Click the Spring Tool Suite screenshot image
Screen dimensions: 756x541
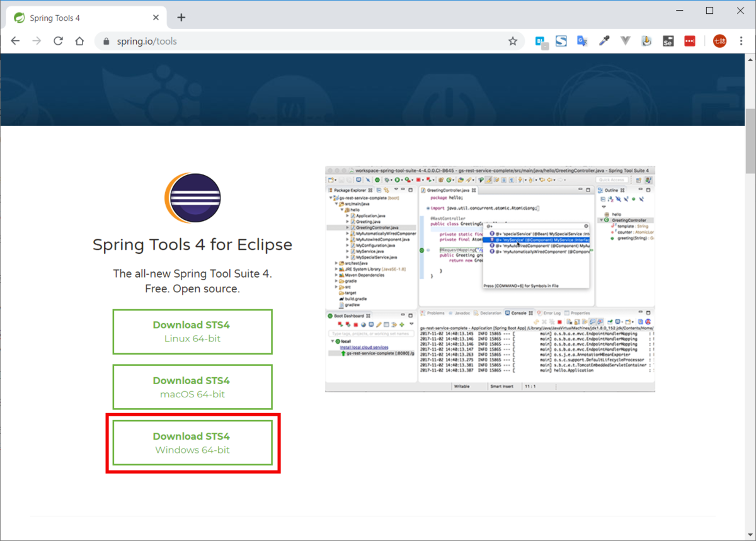[490, 279]
